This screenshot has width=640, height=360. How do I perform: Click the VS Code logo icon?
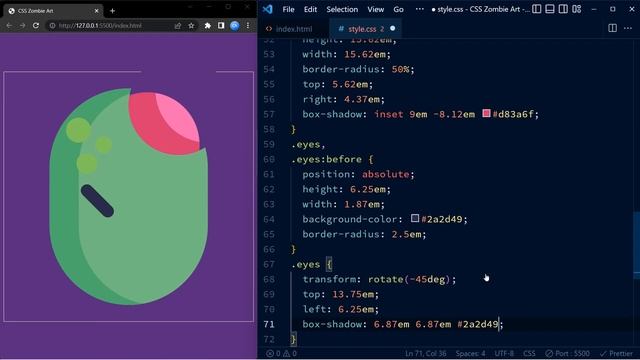(x=268, y=9)
